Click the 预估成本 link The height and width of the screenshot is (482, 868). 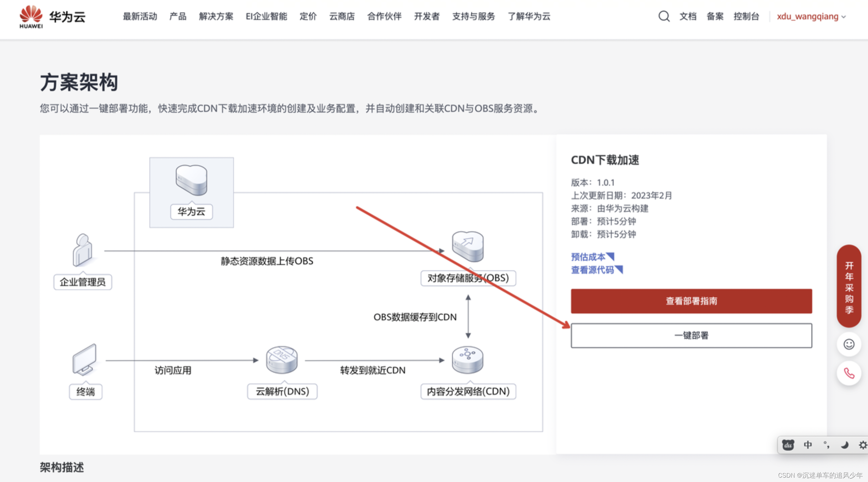[x=592, y=257]
